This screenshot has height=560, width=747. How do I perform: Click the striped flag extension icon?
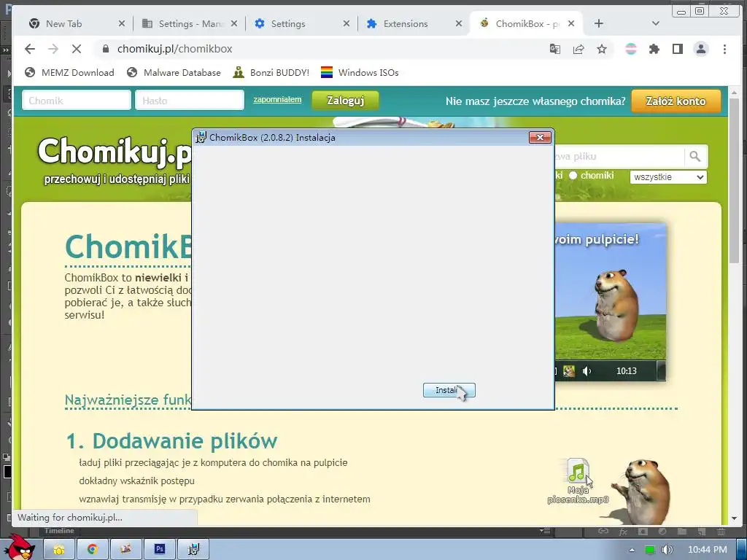(631, 49)
